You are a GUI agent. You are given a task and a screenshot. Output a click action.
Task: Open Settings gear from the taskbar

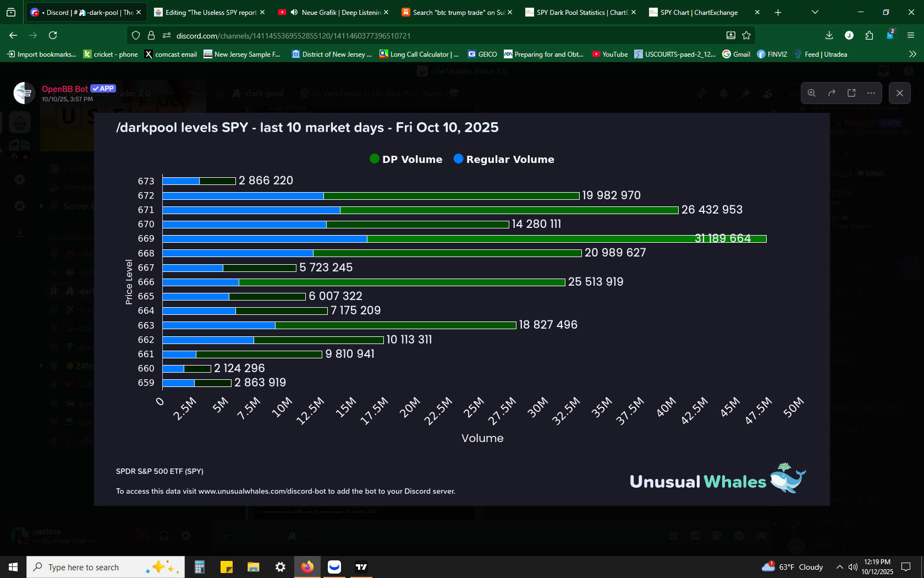click(x=280, y=567)
